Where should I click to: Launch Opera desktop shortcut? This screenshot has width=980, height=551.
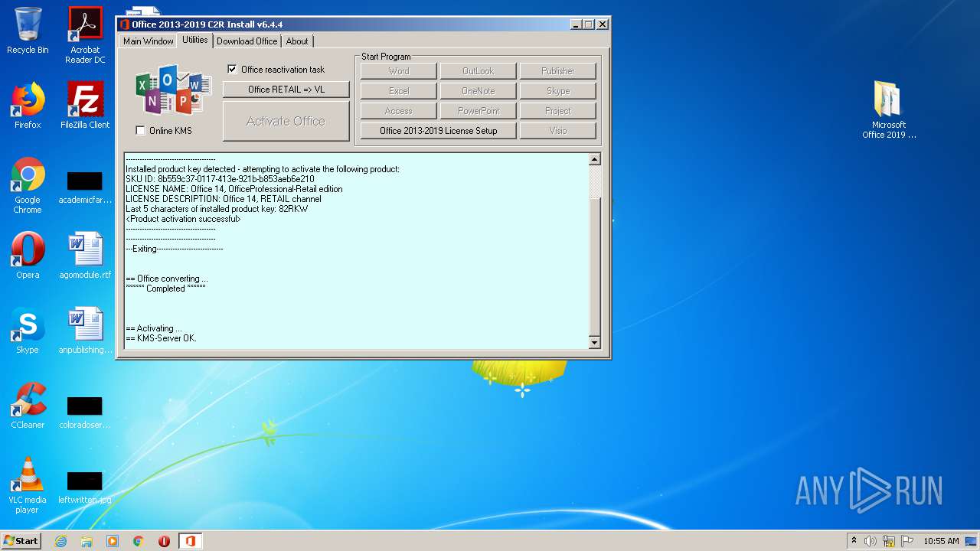(x=28, y=256)
